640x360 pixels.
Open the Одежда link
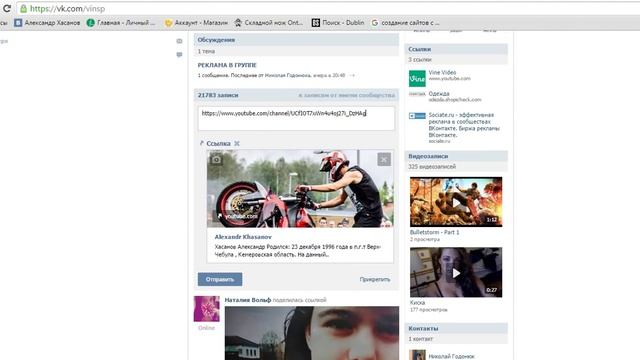[x=439, y=93]
